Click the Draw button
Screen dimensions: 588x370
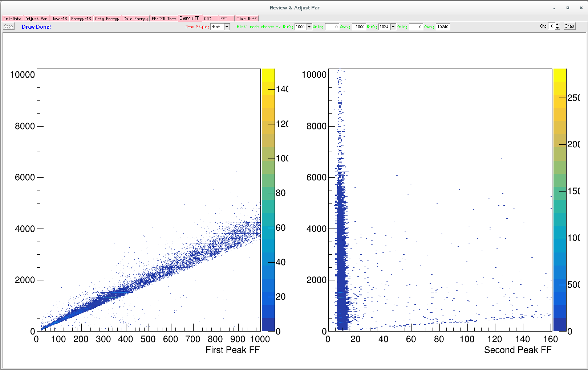(x=570, y=26)
